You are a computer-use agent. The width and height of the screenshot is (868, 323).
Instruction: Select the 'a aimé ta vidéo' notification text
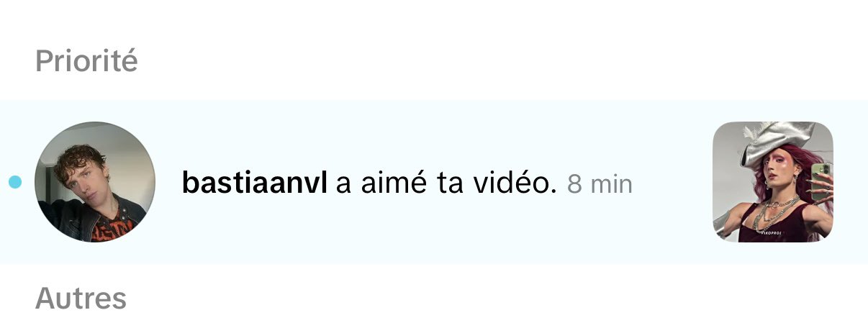(x=447, y=183)
